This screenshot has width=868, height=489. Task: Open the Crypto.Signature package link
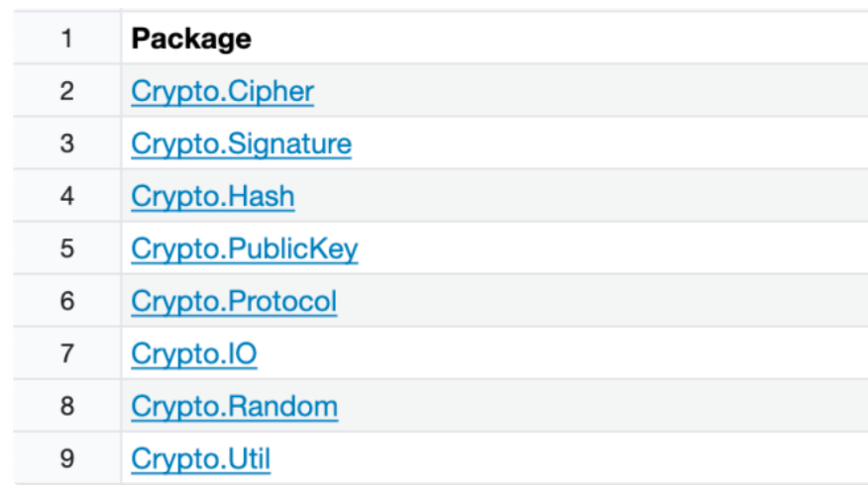click(242, 144)
